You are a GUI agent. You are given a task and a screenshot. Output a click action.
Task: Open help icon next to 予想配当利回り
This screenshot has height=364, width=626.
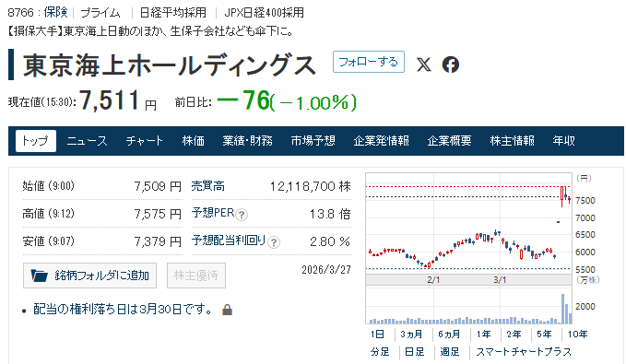(x=274, y=242)
